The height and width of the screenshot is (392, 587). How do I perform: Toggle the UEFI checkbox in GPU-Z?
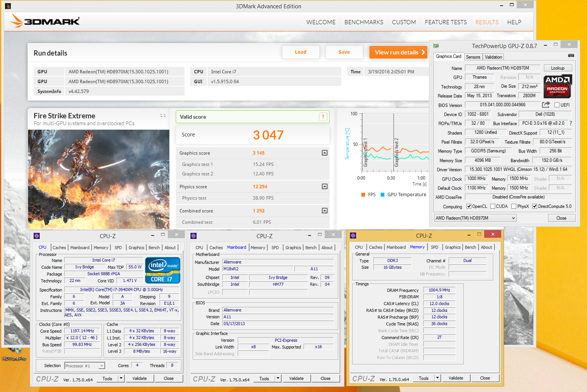pos(557,105)
